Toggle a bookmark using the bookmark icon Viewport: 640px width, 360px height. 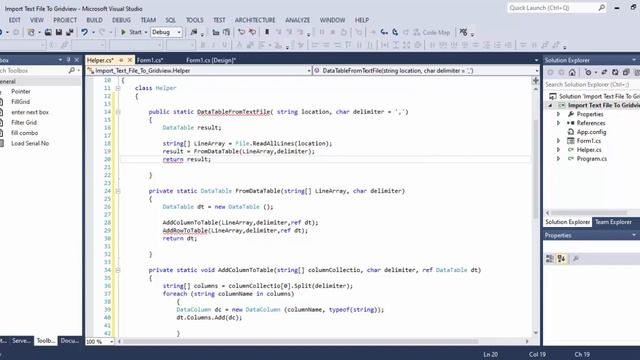(267, 32)
